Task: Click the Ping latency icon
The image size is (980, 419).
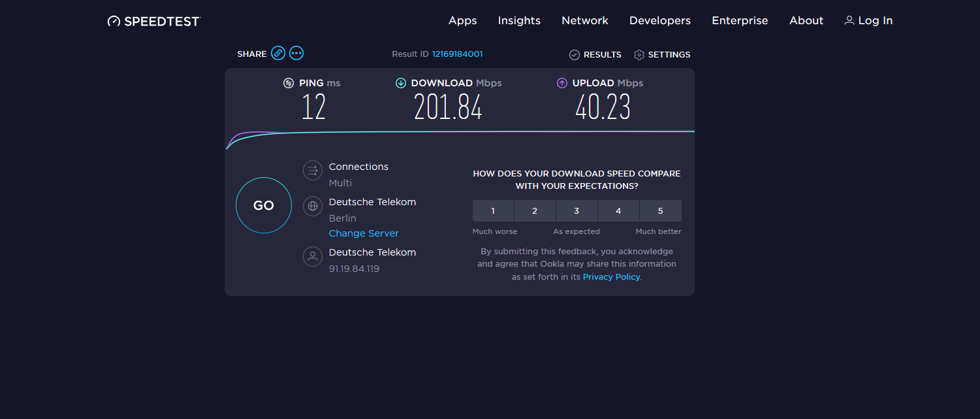Action: [289, 83]
